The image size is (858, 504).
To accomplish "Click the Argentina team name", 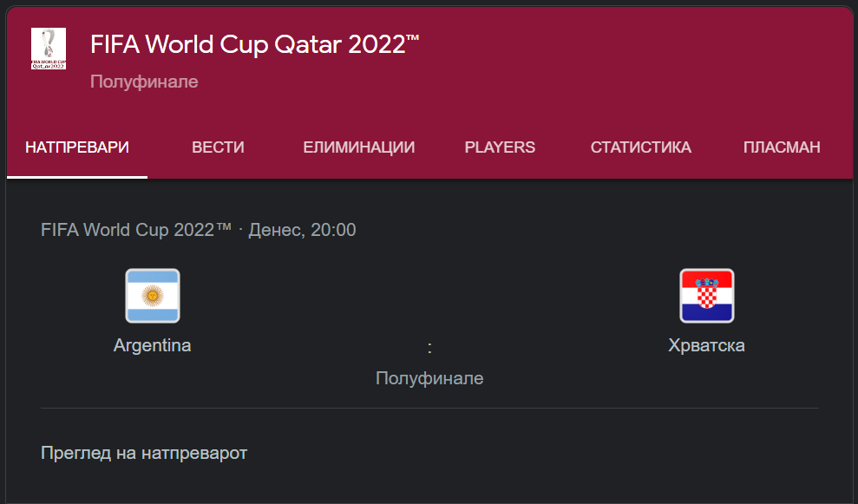I will [x=152, y=345].
